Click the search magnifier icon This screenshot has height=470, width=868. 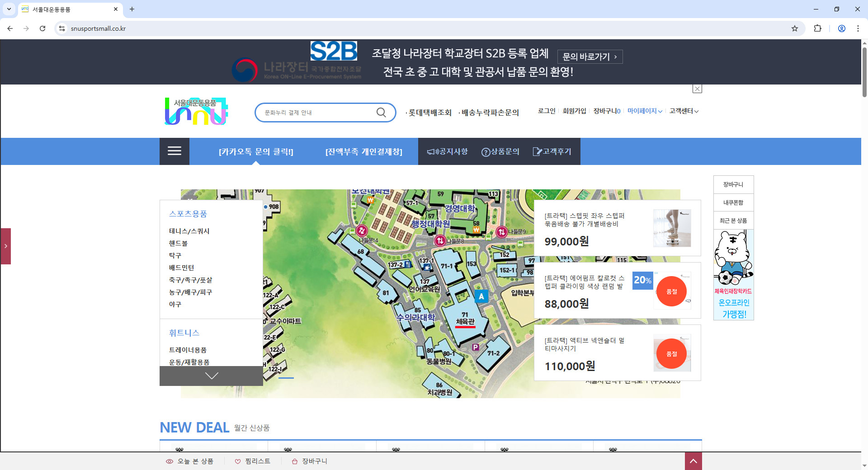pyautogui.click(x=381, y=112)
